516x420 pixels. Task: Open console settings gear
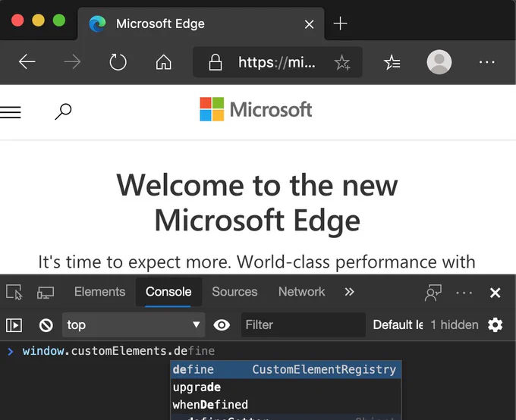pyautogui.click(x=496, y=325)
